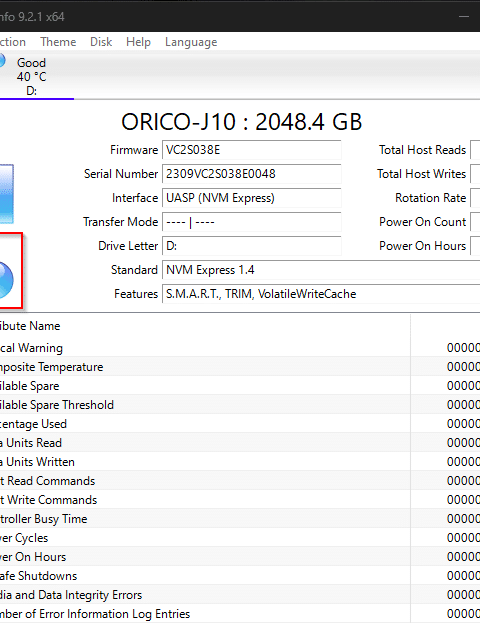Select the Controller Busy Time row
The width and height of the screenshot is (480, 631).
coord(240,519)
